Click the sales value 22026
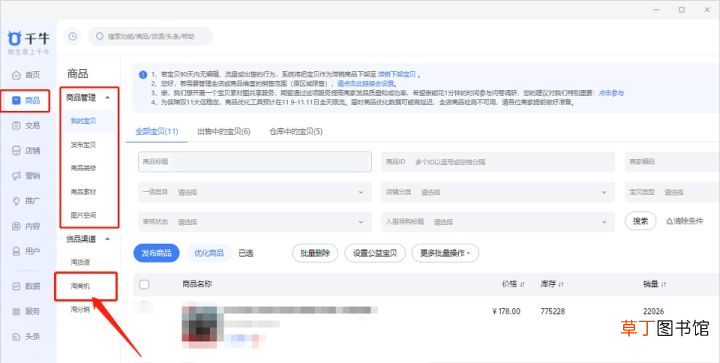Screen dimensions: 720x363 point(653,311)
